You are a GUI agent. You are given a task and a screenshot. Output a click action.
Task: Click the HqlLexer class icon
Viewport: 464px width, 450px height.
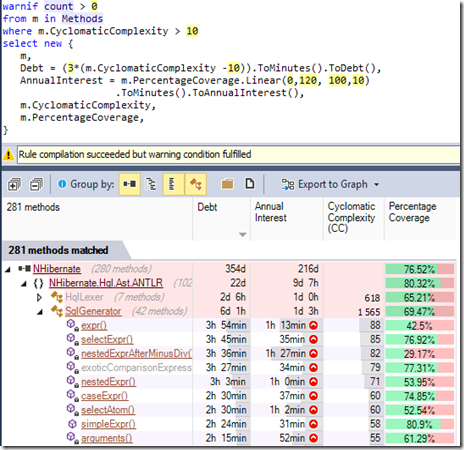click(x=57, y=297)
